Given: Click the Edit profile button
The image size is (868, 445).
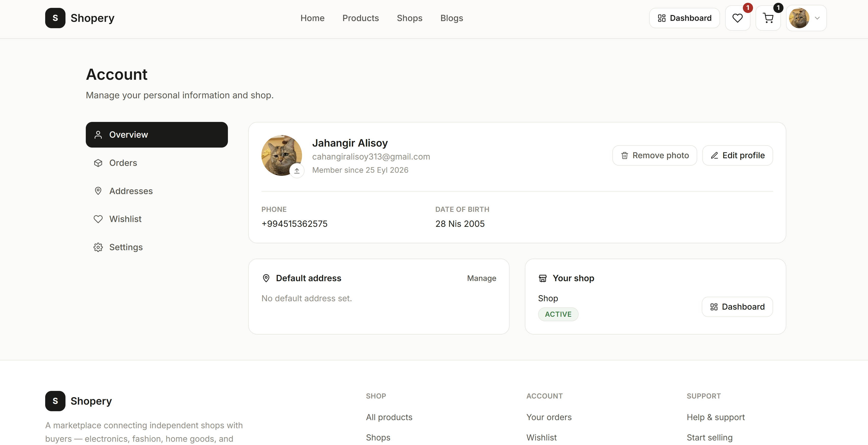Looking at the screenshot, I should pyautogui.click(x=737, y=155).
